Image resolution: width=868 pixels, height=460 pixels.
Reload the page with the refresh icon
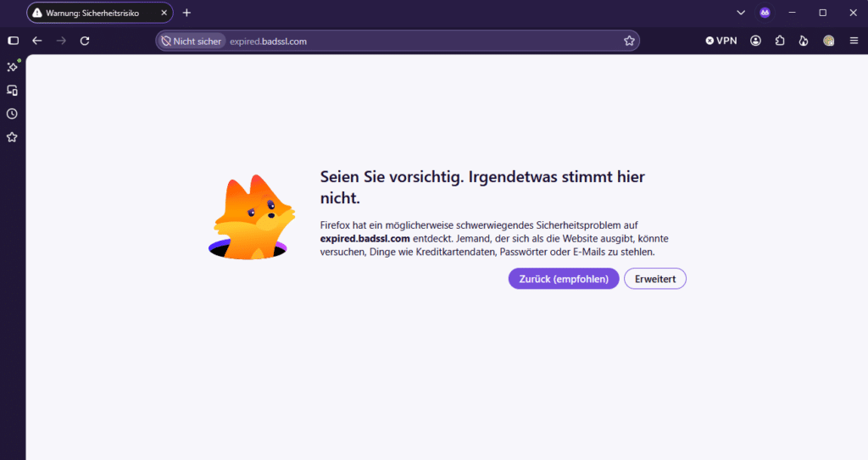point(85,41)
